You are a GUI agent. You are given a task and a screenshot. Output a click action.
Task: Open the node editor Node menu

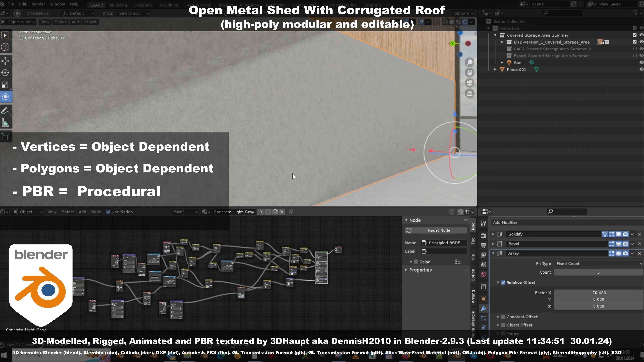(x=96, y=212)
